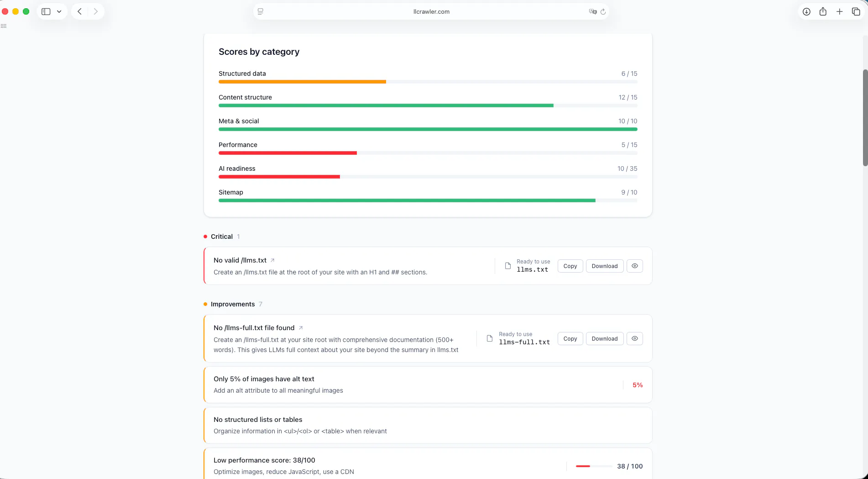
Task: Toggle the Safari sidebar button
Action: (x=46, y=11)
